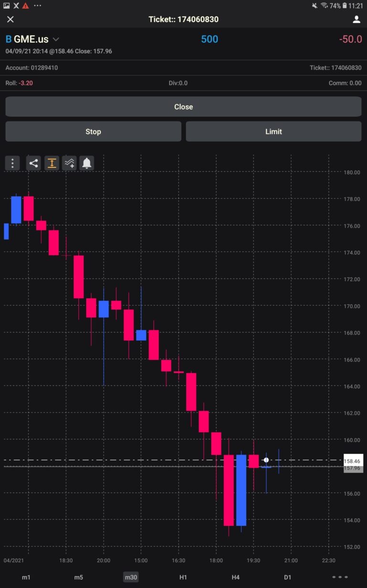Open the battery status icon
This screenshot has height=588, width=367.
click(x=344, y=6)
